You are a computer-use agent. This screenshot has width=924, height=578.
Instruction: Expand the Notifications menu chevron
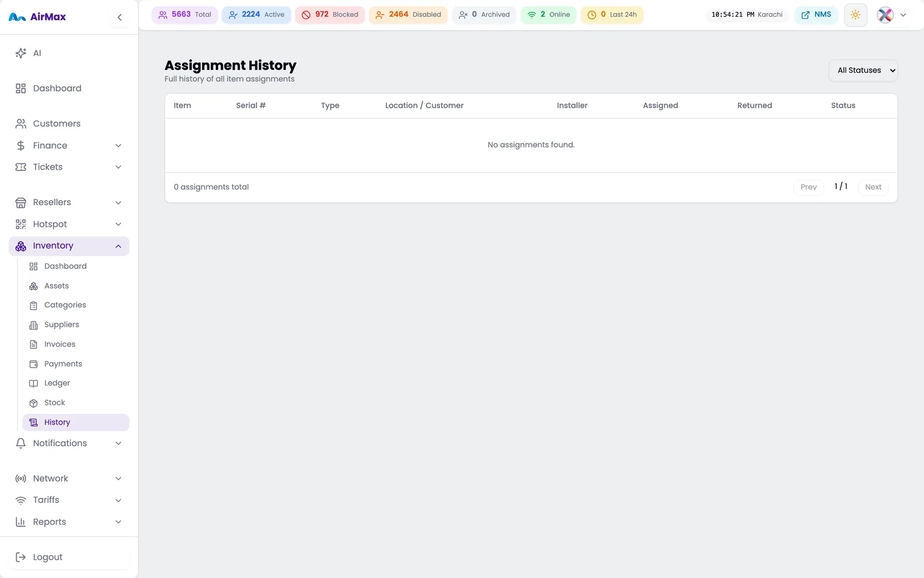click(118, 443)
